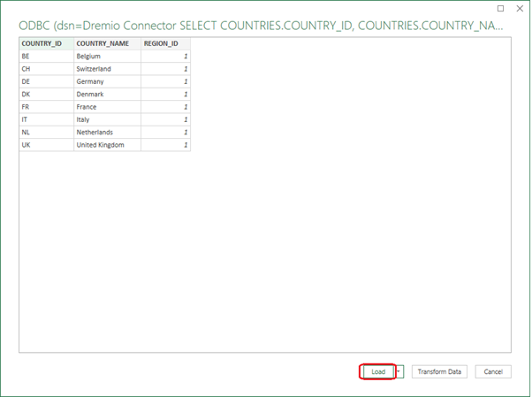Maximize the preview dialog window
Viewport: 532px width, 397px height.
tap(500, 8)
